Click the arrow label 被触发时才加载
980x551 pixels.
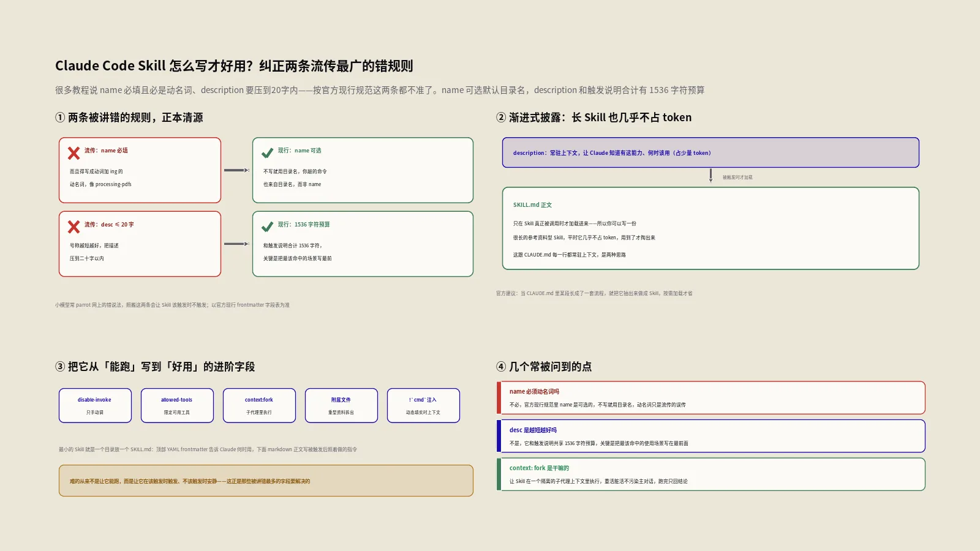pos(737,178)
